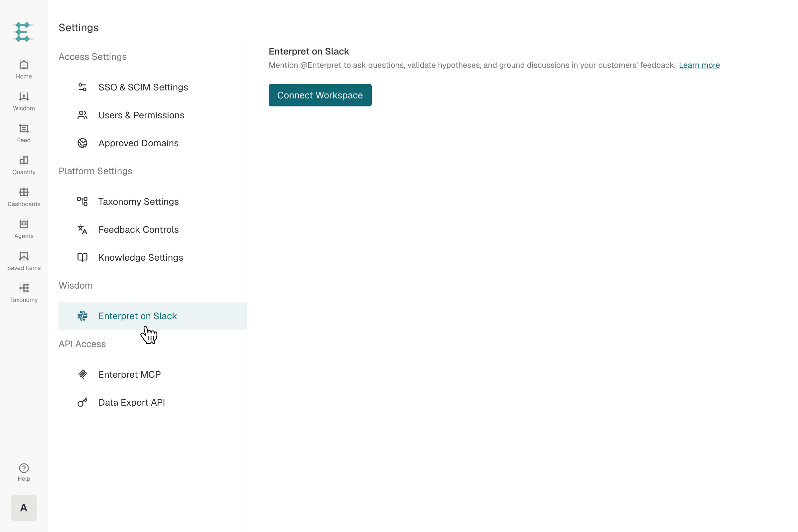Select Knowledge Settings
This screenshot has width=798, height=532.
153,257
